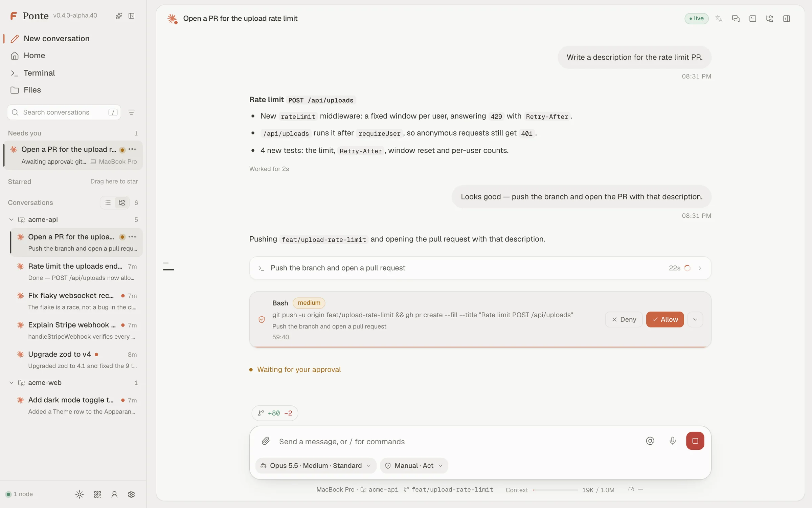This screenshot has width=812, height=508.
Task: Toggle theme with the sun icon
Action: (x=80, y=494)
